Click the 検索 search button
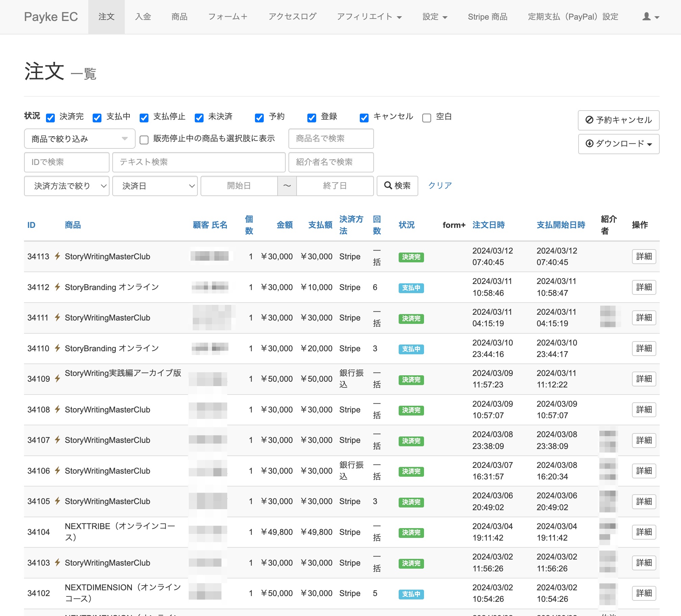Screen dimensions: 681x616 point(397,186)
